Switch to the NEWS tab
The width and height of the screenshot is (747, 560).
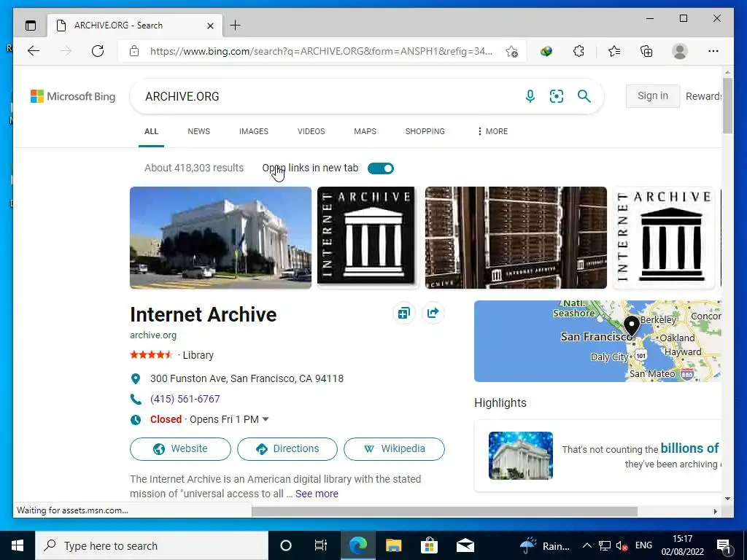coord(198,131)
